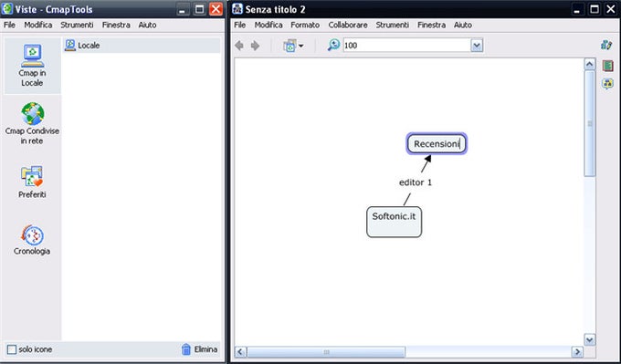The image size is (621, 364).
Task: Select the Locale folder entry
Action: tap(142, 46)
